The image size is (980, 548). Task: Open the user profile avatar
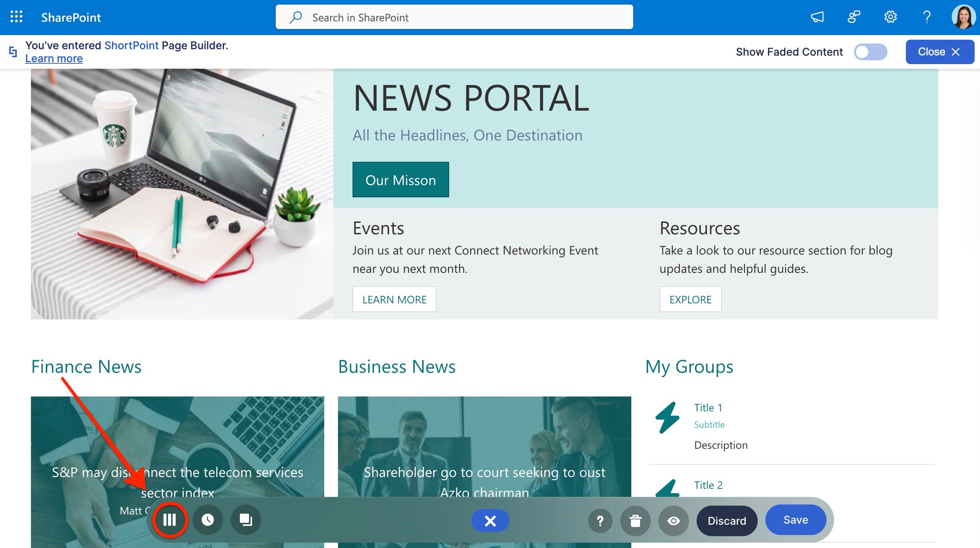(x=963, y=17)
